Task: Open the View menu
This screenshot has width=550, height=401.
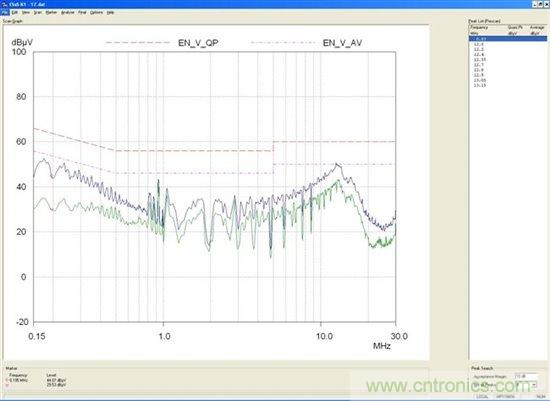Action: (26, 12)
